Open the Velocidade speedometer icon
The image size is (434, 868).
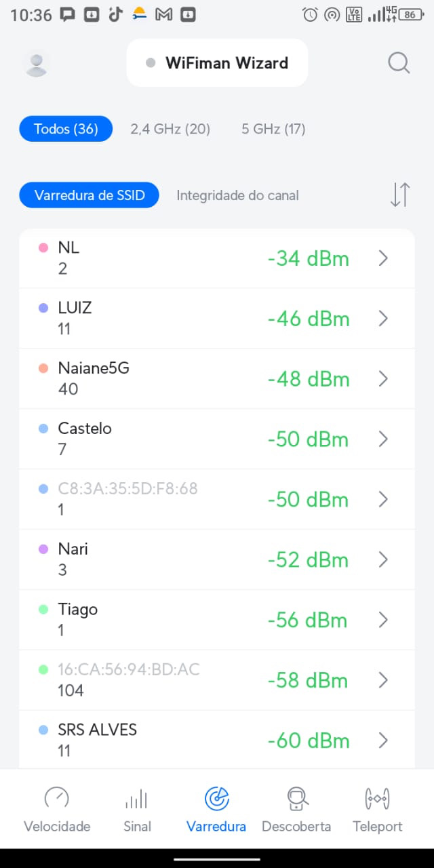pyautogui.click(x=57, y=799)
